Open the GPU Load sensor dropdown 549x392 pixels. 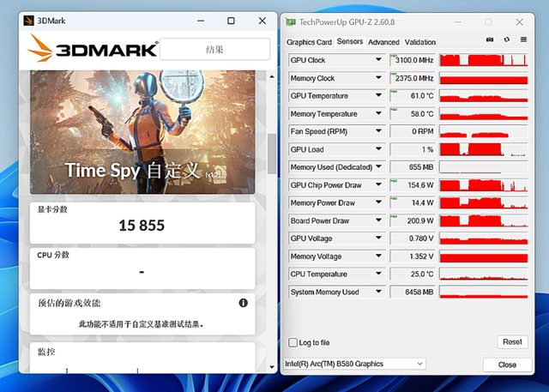pos(378,149)
